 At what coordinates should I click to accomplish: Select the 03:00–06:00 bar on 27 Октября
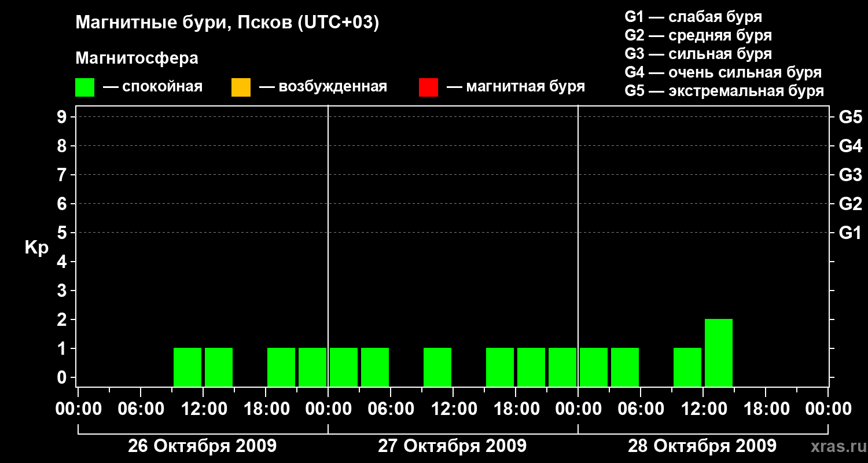click(x=375, y=367)
